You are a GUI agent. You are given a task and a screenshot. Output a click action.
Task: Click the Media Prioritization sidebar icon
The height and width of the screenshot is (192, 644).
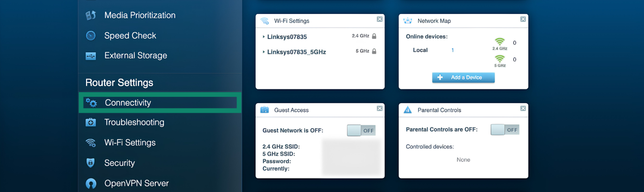point(91,15)
